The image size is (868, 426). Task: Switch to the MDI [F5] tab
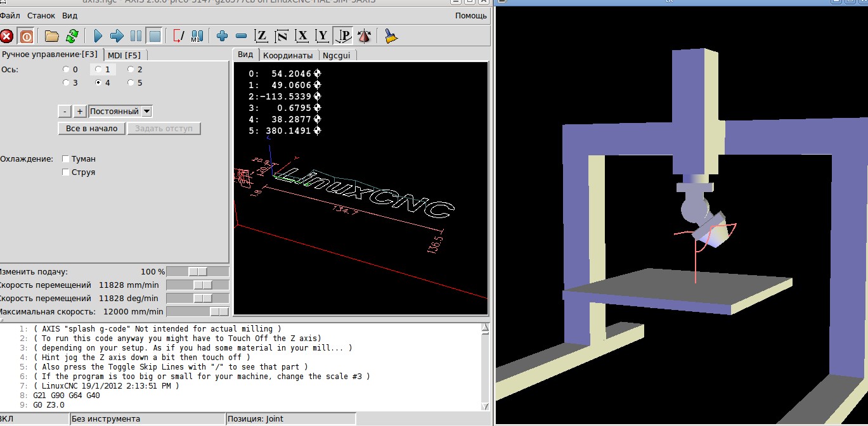click(124, 55)
